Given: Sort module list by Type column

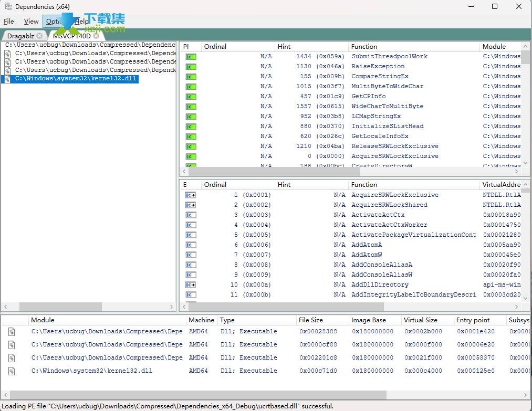Looking at the screenshot, I should (257, 320).
